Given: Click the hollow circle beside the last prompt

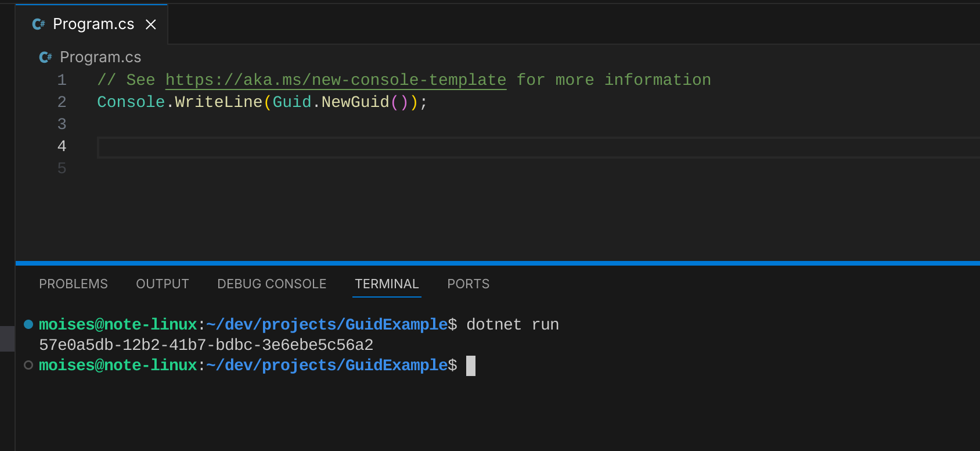Looking at the screenshot, I should click(28, 365).
